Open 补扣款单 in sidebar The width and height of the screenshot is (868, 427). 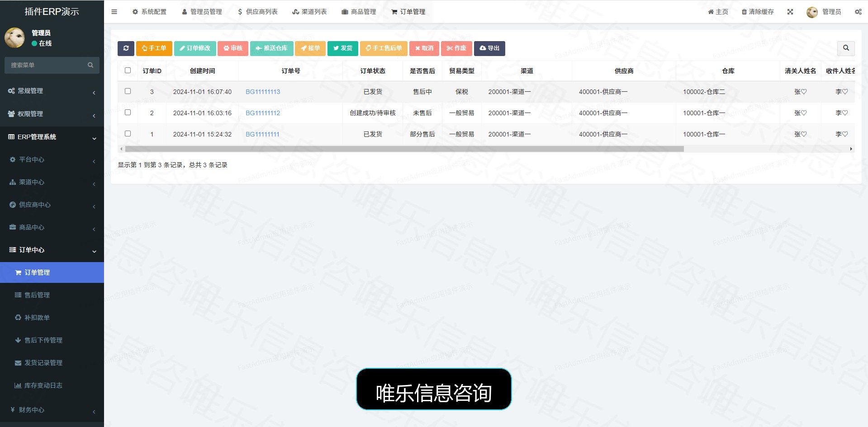pos(52,318)
